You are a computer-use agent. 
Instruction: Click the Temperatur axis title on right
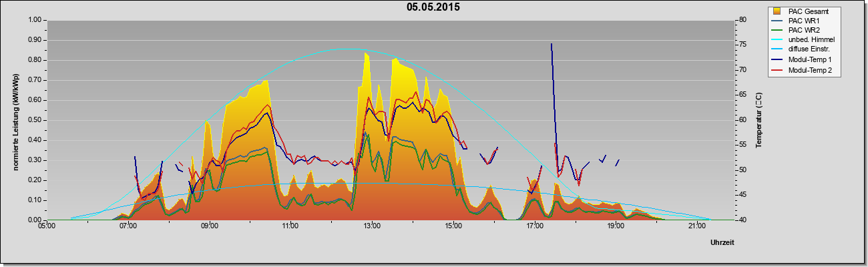click(759, 120)
